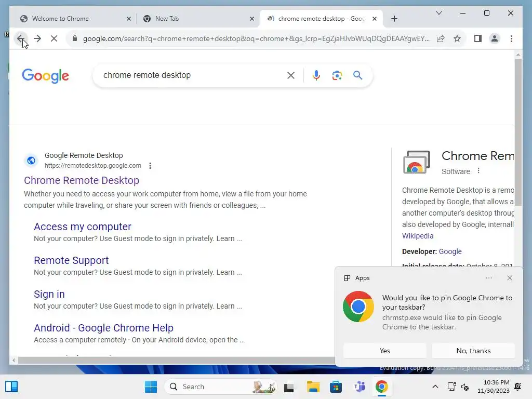Close the Welcome to Chrome tab

129,19
